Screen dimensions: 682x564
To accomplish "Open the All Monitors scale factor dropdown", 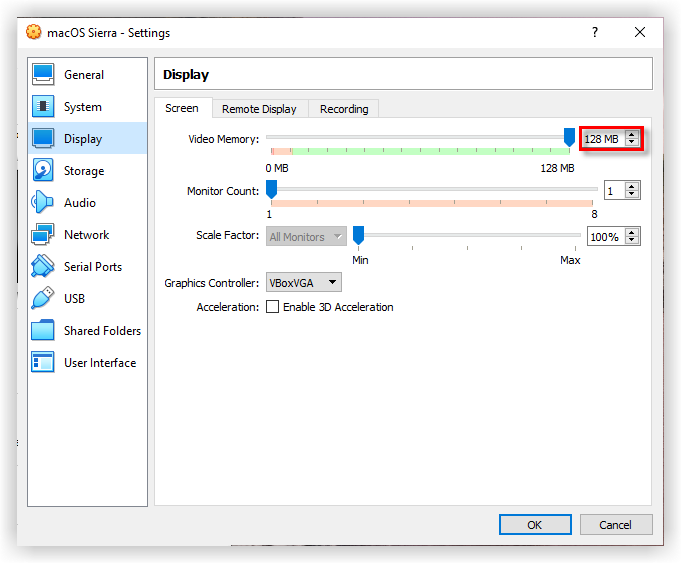I will 306,237.
